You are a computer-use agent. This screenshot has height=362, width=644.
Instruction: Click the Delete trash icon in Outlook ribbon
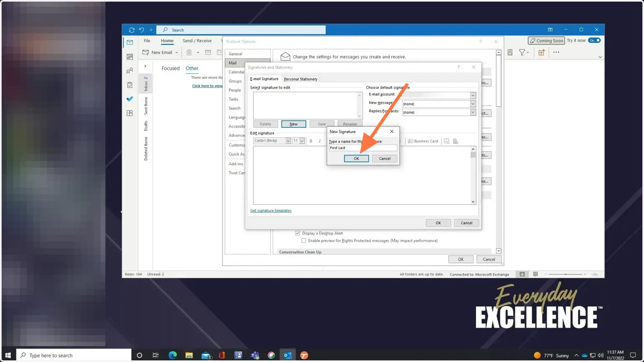point(189,53)
